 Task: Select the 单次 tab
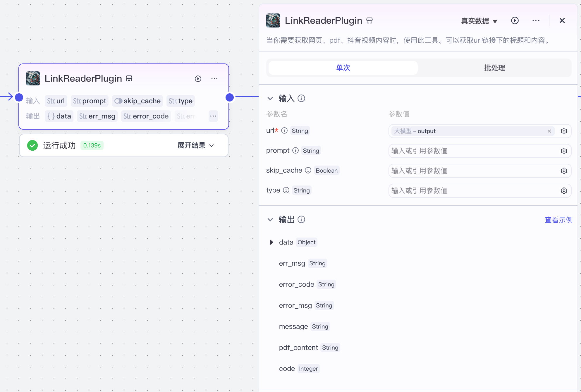[x=343, y=68]
